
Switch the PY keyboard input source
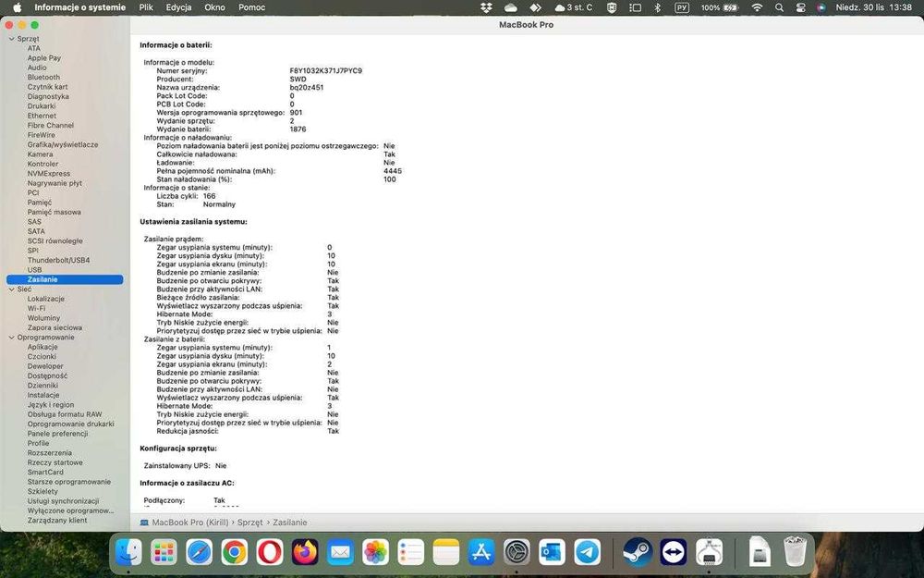pyautogui.click(x=682, y=7)
